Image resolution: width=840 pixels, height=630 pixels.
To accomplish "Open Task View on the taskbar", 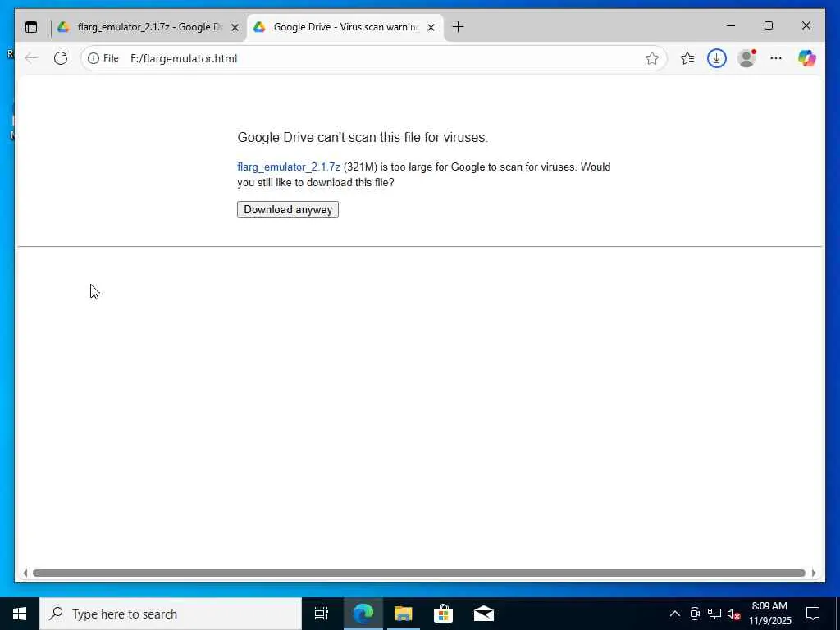I will 322,614.
